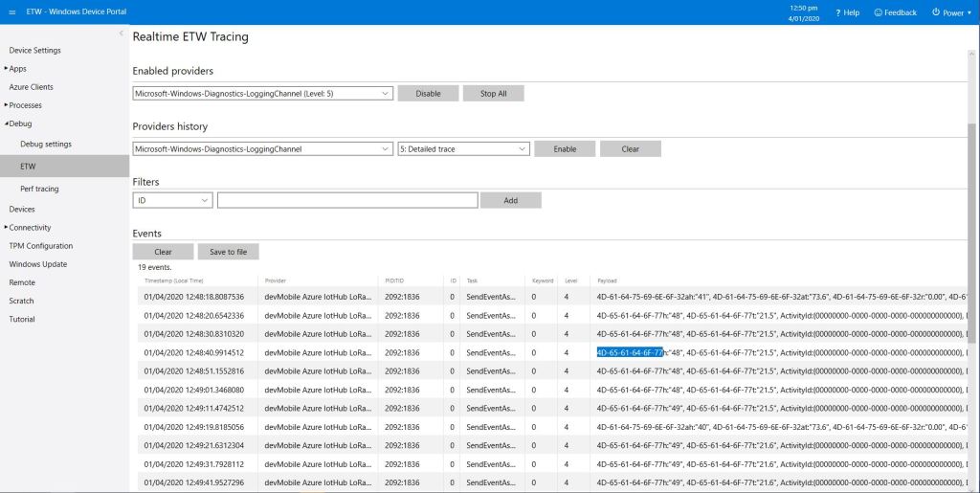Click the Stop All button
This screenshot has width=980, height=493.
click(x=493, y=94)
